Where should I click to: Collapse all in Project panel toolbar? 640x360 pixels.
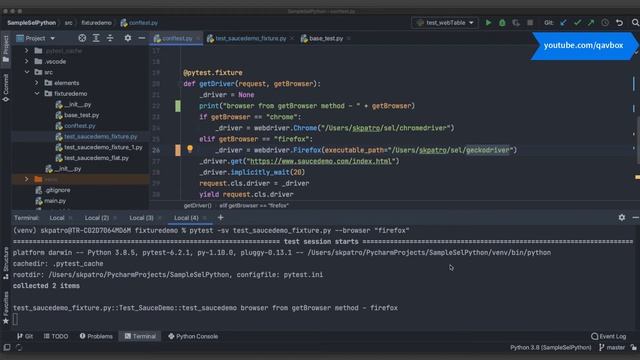(110, 38)
